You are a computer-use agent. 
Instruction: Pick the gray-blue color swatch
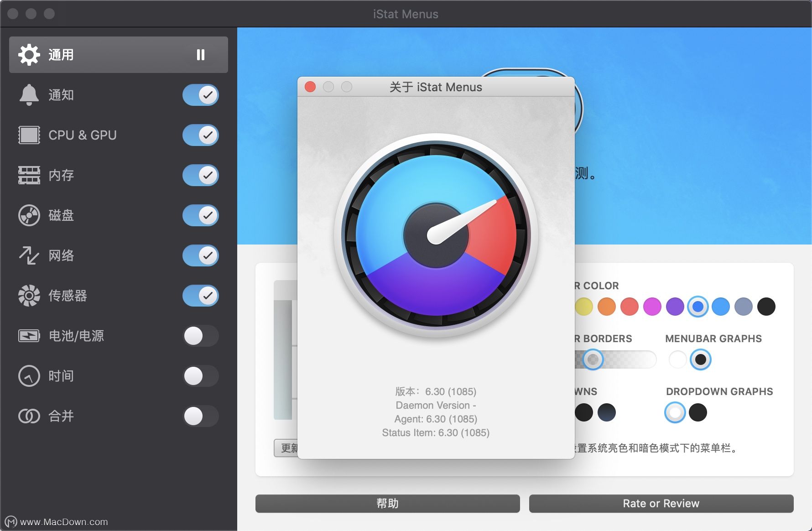click(744, 307)
